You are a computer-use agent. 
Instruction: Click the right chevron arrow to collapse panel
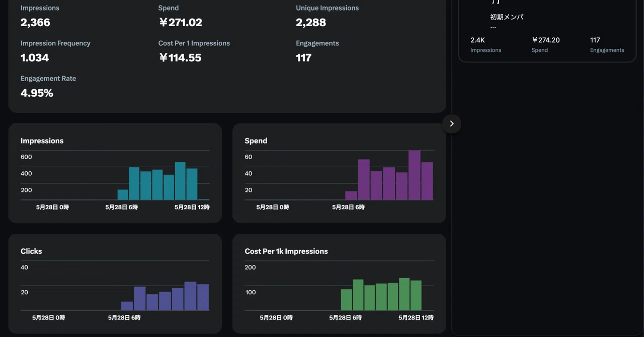point(451,123)
